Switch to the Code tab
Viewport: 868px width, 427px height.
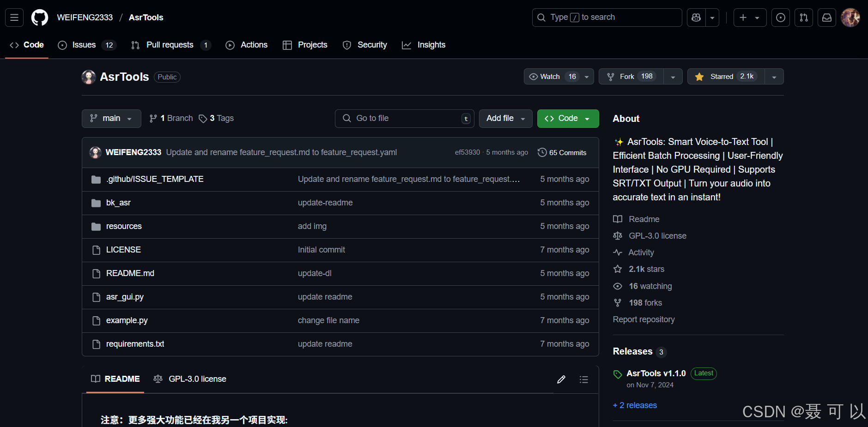click(27, 45)
